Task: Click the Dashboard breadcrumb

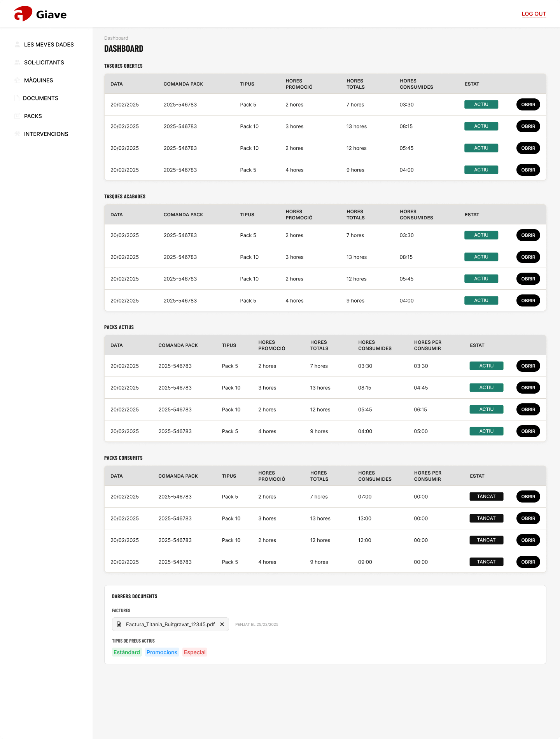Action: [x=116, y=38]
